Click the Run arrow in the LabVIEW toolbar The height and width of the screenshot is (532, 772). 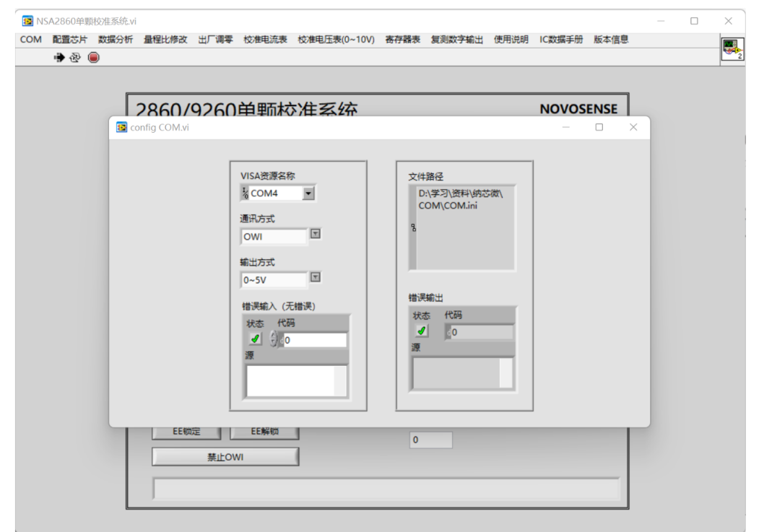[x=58, y=58]
